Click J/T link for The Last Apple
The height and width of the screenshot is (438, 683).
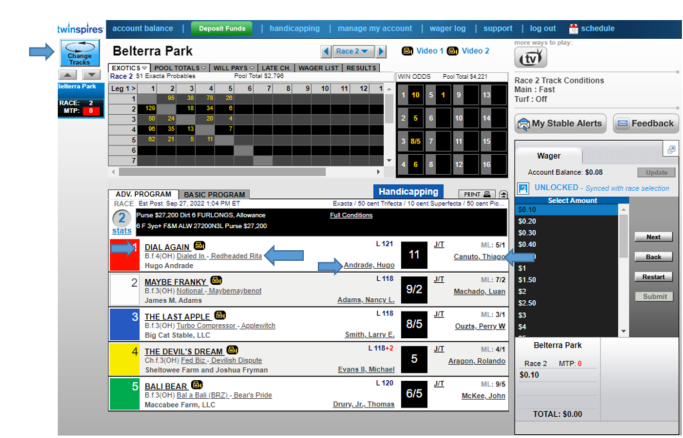pos(439,314)
